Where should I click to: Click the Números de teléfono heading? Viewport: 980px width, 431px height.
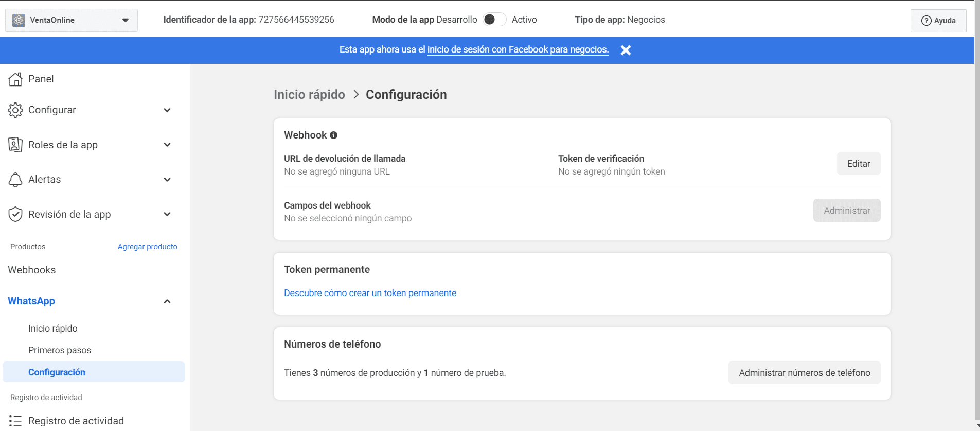pyautogui.click(x=332, y=344)
